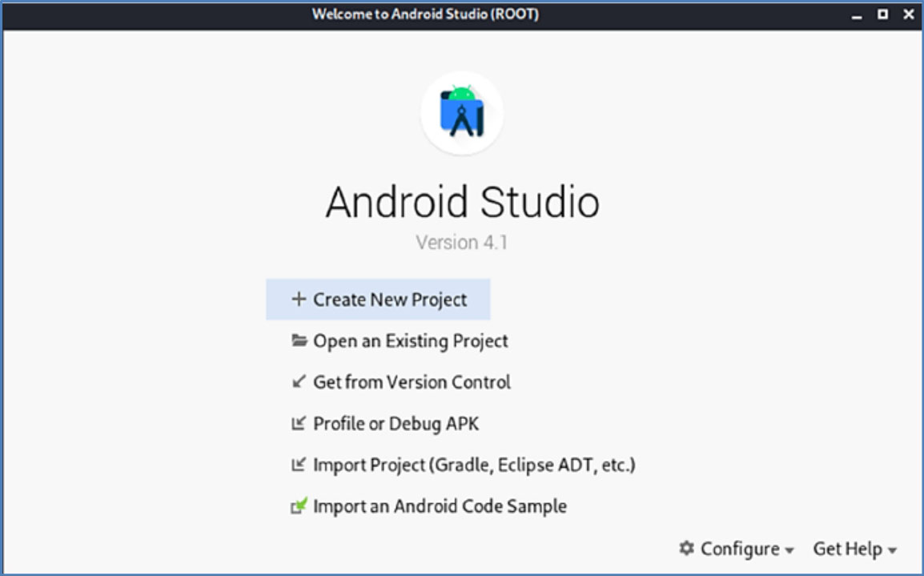
Task: Click the folder icon for Open an Existing Project
Action: 299,340
